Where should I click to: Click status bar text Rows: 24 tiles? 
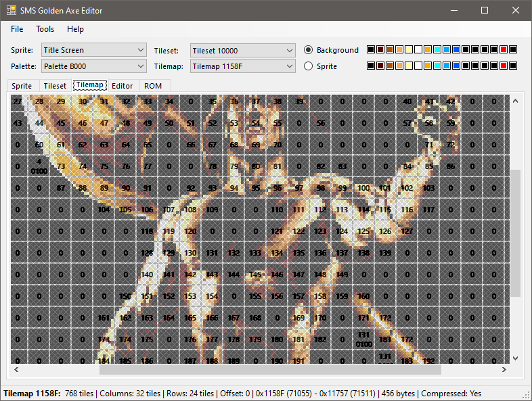[x=190, y=394]
